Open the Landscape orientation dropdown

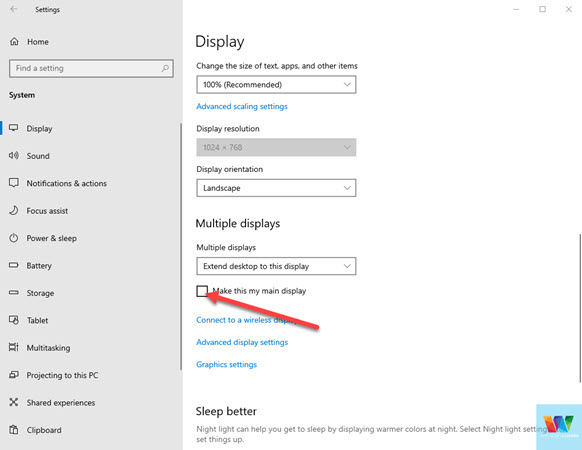pos(276,188)
